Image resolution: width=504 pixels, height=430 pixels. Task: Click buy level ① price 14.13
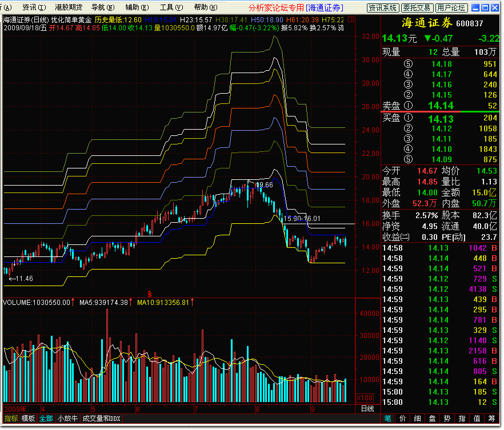click(x=441, y=119)
